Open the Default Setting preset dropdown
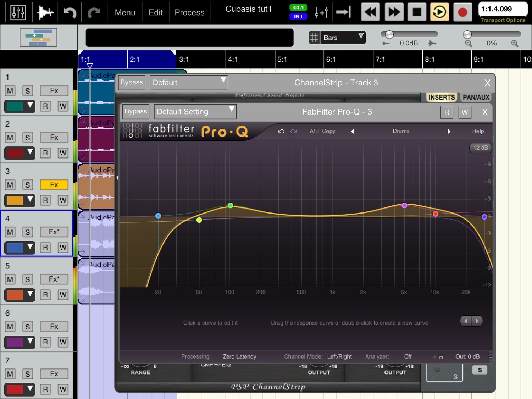The height and width of the screenshot is (399, 532). tap(195, 112)
